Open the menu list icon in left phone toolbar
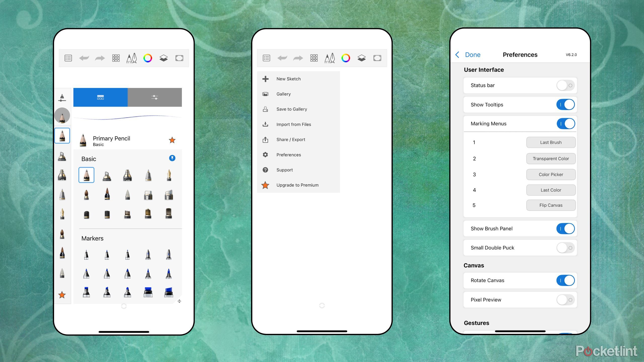 [x=68, y=58]
